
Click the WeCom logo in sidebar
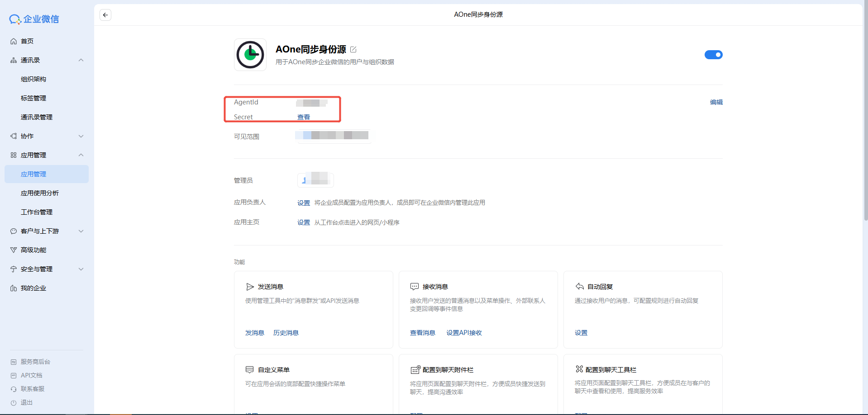coord(34,19)
